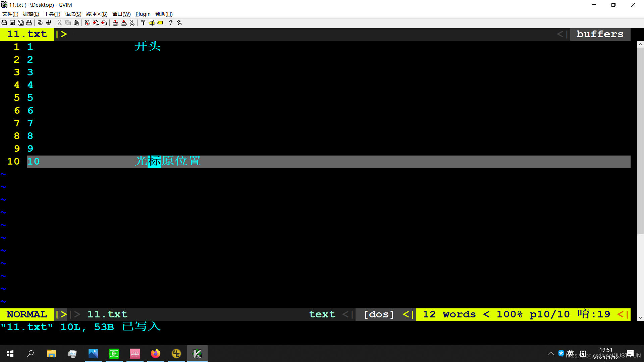The width and height of the screenshot is (644, 362).
Task: Open Firefox from the taskbar
Action: (155, 353)
